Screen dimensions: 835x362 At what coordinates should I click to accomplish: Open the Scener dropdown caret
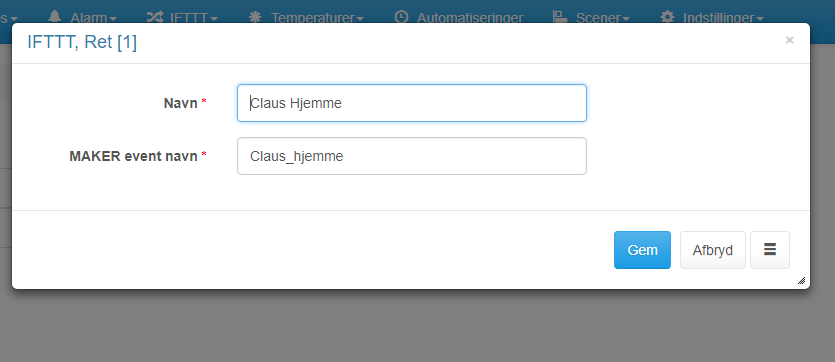tap(626, 19)
